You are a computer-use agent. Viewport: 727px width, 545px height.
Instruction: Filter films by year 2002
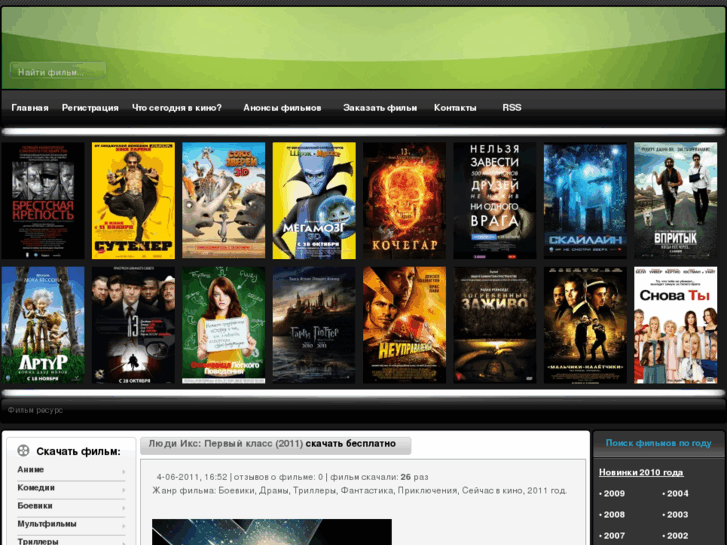[677, 536]
